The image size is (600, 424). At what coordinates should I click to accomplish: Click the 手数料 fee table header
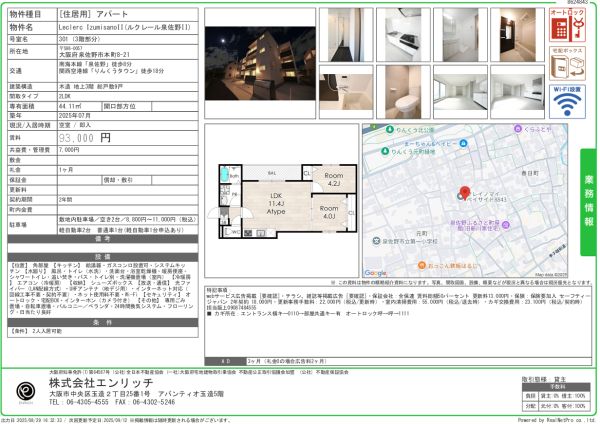click(x=557, y=387)
